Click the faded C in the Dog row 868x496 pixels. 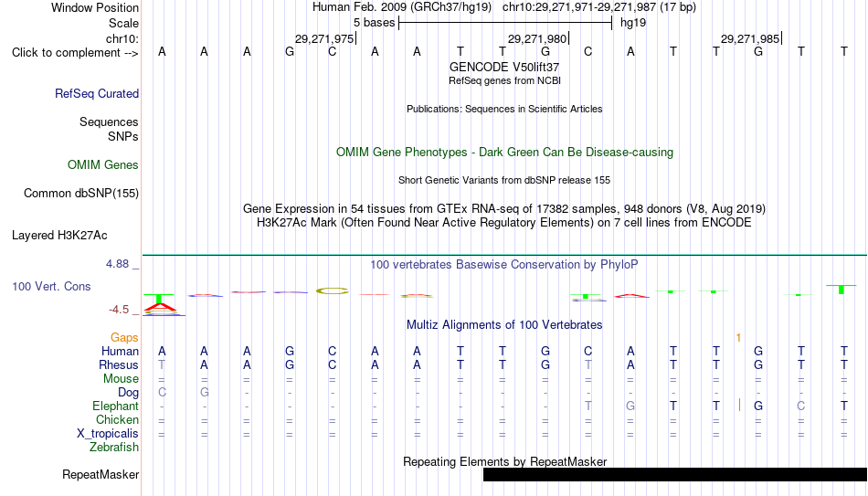tap(162, 393)
